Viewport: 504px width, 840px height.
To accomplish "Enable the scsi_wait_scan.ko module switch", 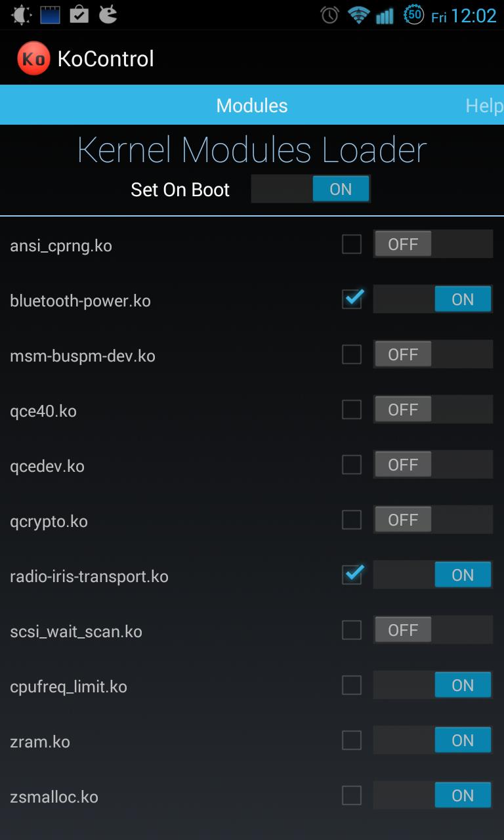I will (x=432, y=629).
